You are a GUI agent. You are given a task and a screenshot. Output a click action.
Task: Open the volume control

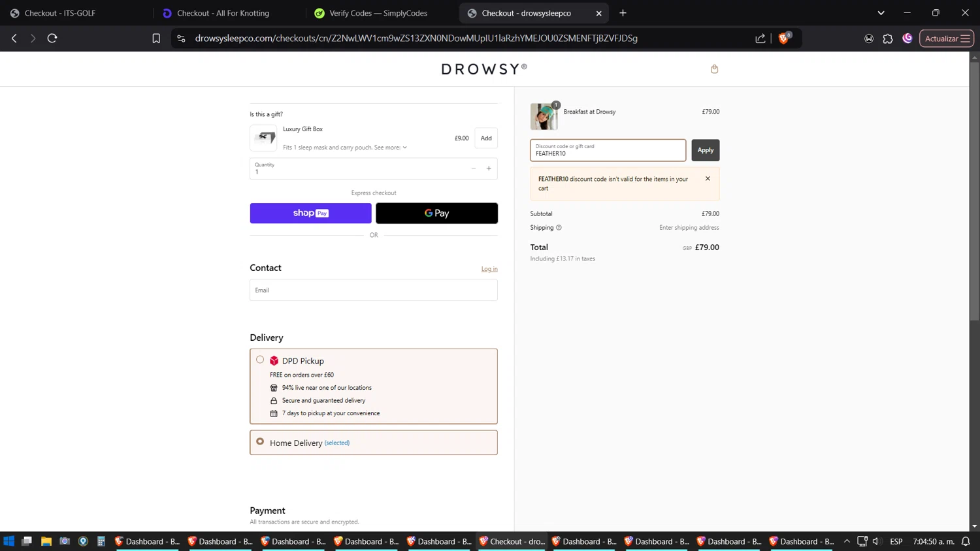tap(876, 541)
